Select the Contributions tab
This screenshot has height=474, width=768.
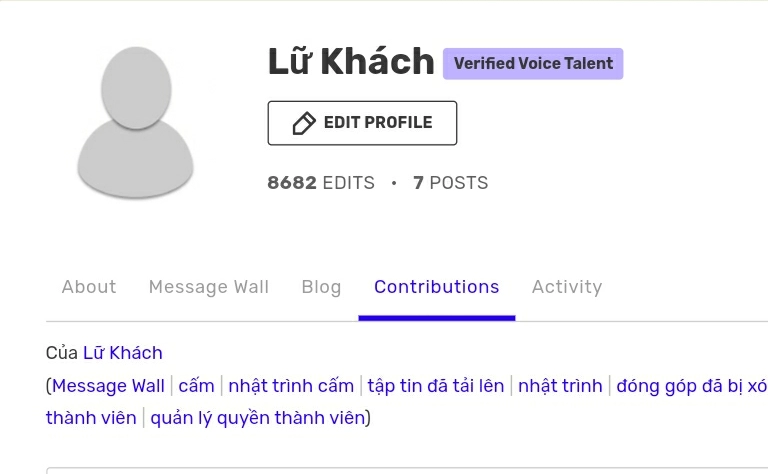coord(436,287)
